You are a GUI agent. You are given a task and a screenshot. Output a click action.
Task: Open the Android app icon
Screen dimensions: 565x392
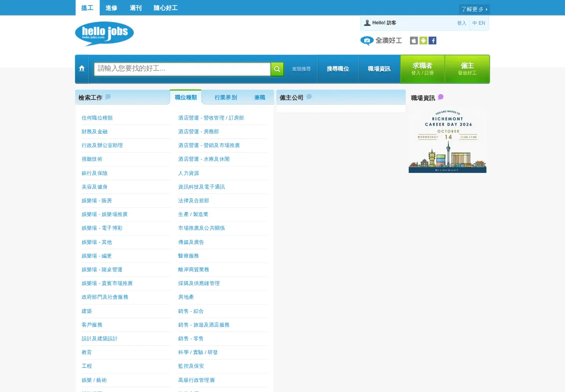pyautogui.click(x=423, y=40)
